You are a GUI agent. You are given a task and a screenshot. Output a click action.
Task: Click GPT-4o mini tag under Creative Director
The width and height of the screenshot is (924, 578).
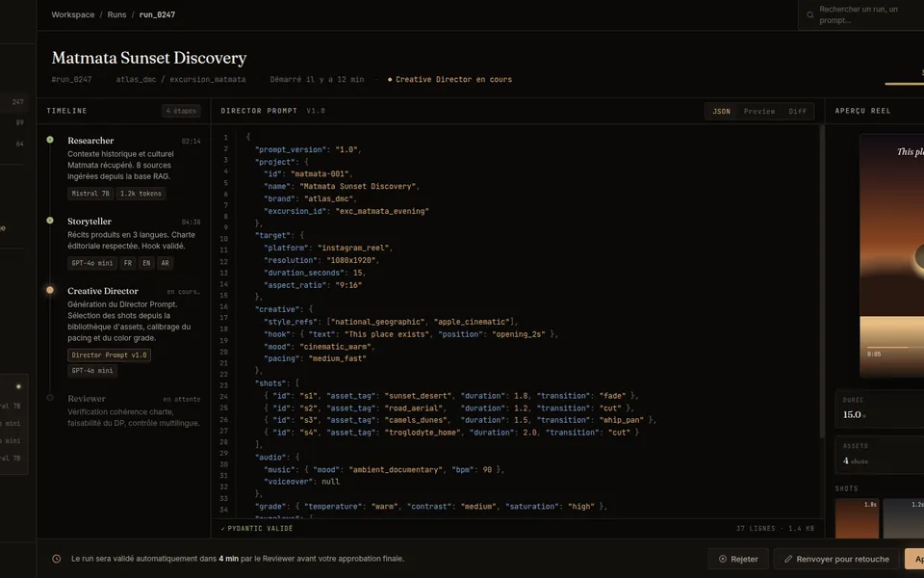click(x=92, y=370)
